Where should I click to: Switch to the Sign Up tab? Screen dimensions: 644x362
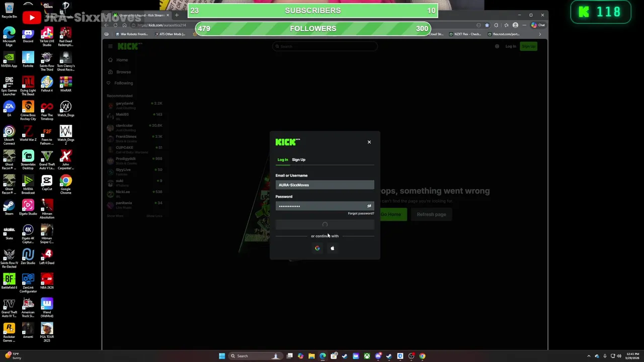pyautogui.click(x=298, y=159)
